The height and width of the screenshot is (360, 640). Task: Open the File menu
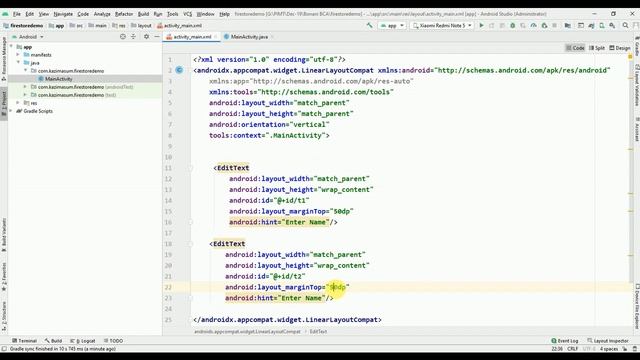(16, 14)
